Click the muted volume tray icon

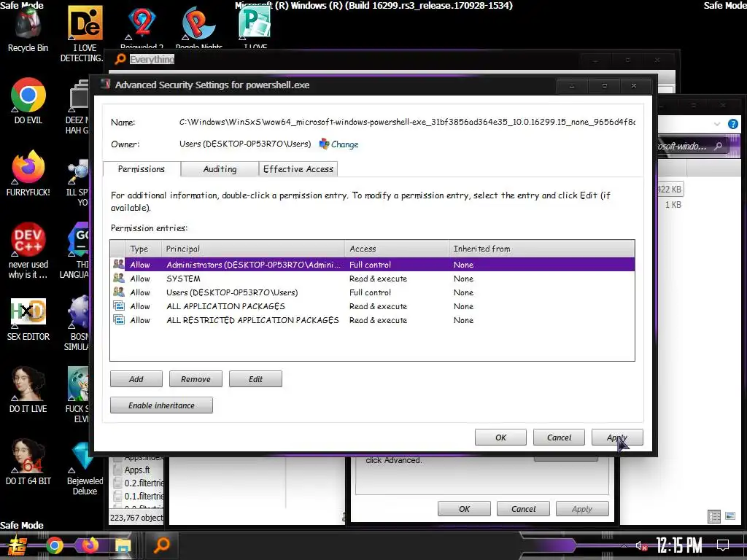641,545
